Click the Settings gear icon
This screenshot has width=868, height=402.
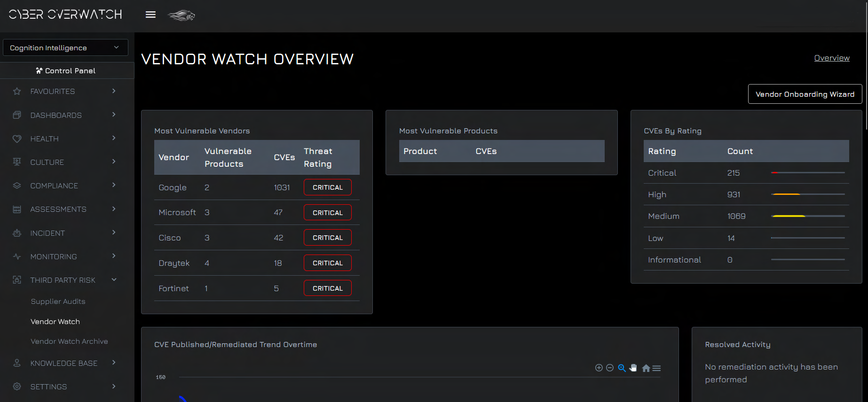pos(17,387)
